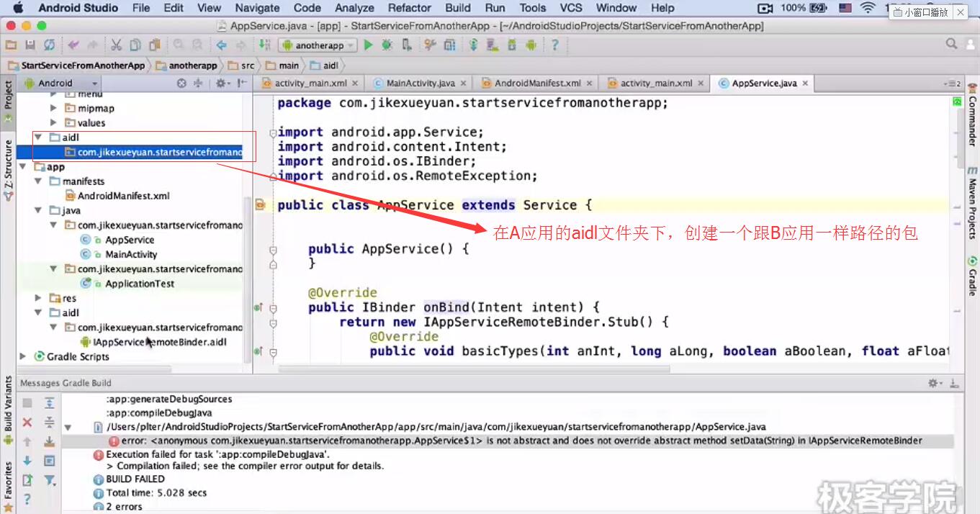Viewport: 980px width, 514px height.
Task: Switch to the AndroidManifest.xml editor tab
Action: click(x=537, y=83)
